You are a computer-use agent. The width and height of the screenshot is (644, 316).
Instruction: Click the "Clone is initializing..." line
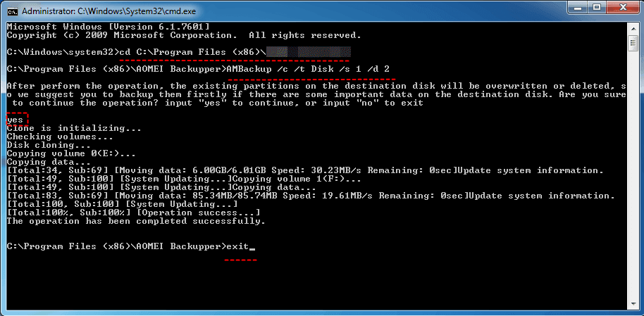pos(73,129)
